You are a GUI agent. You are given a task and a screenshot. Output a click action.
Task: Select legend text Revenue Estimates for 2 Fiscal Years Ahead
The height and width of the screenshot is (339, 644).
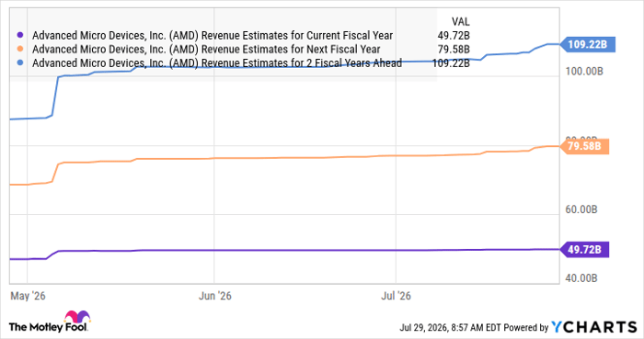pyautogui.click(x=302, y=62)
